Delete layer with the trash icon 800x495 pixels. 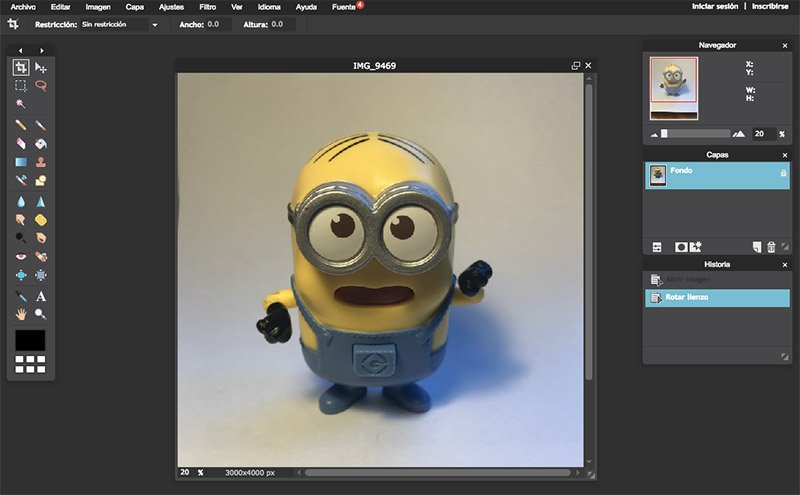coord(771,248)
